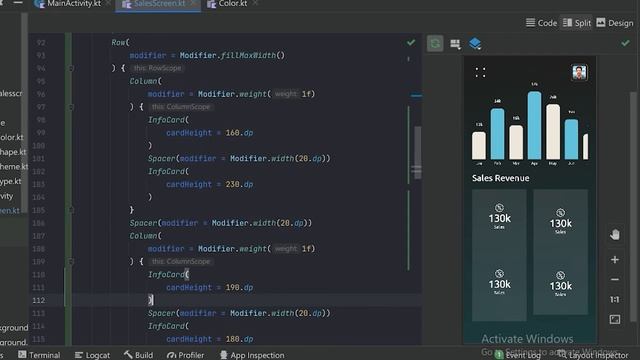
Task: Collapse the fold marker at line 105
Action: 71,210
